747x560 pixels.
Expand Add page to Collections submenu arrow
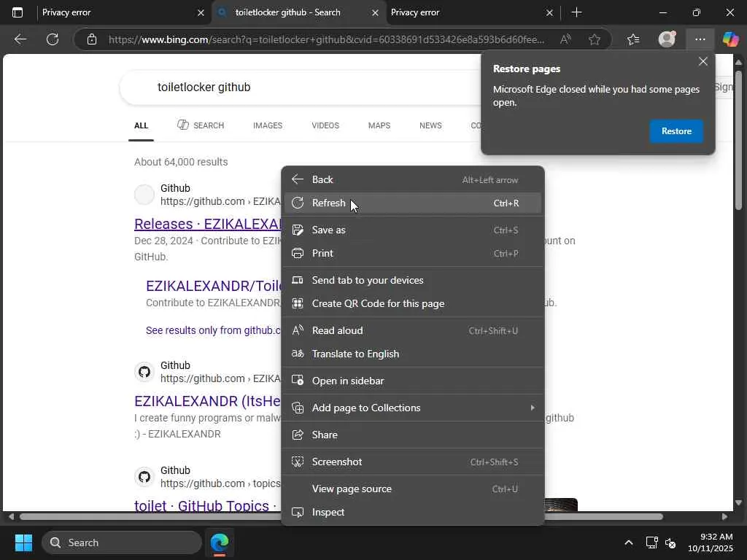(x=532, y=408)
